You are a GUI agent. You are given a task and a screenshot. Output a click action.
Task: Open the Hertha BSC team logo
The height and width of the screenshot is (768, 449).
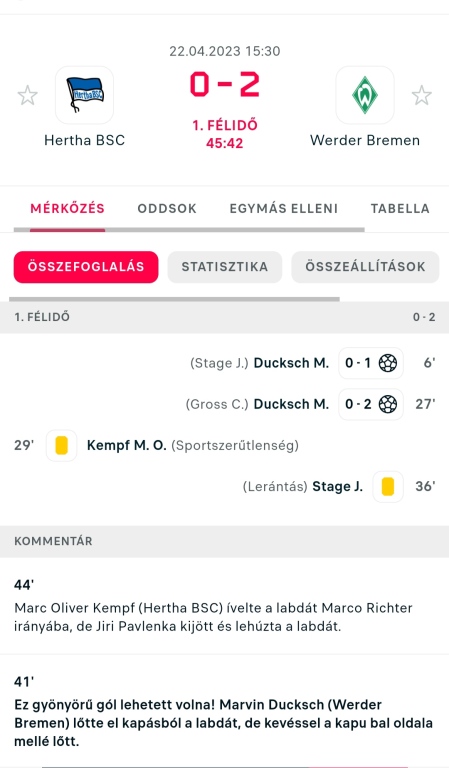coord(84,95)
